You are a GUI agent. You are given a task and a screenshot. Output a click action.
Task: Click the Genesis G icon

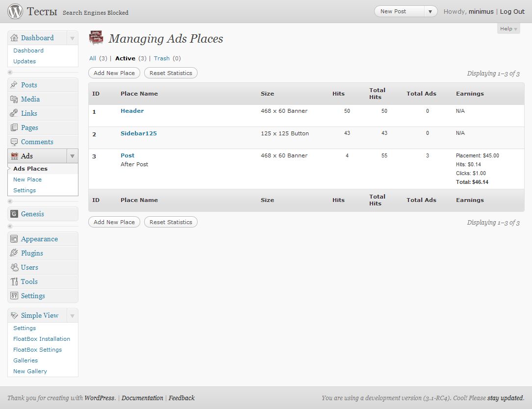point(14,214)
